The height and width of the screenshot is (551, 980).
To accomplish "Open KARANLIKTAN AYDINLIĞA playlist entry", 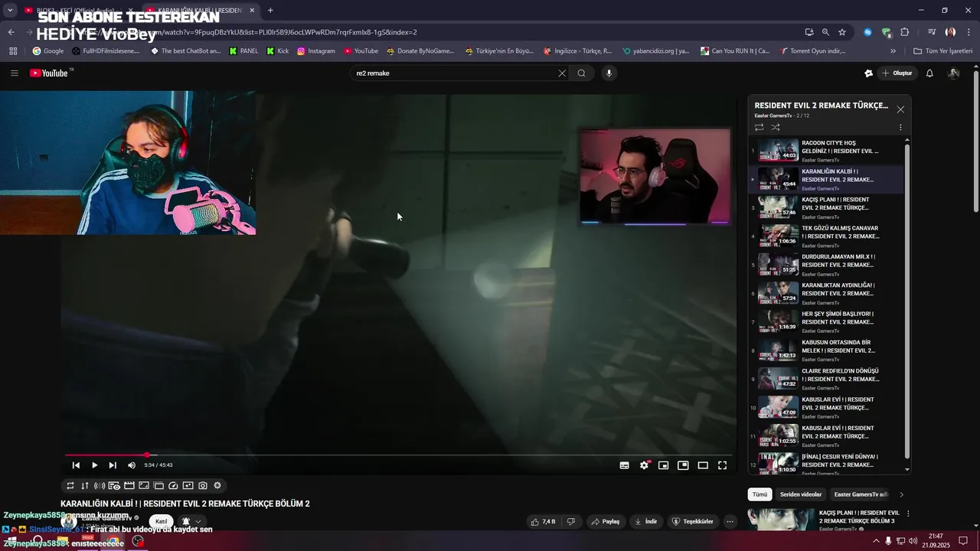I will coord(826,293).
